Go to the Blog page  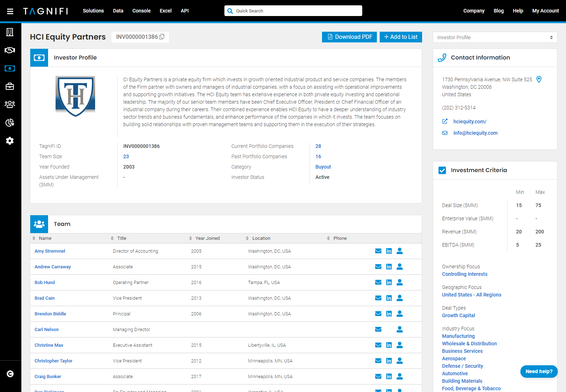(499, 11)
